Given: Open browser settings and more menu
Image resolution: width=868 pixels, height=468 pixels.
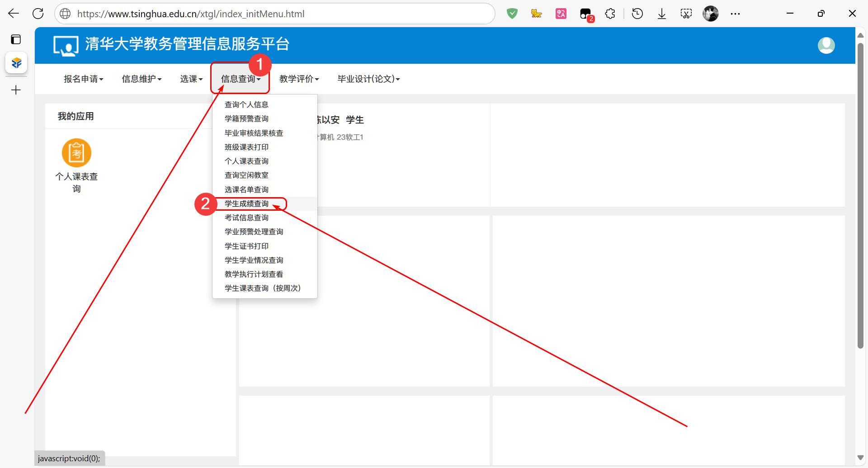Looking at the screenshot, I should pyautogui.click(x=735, y=14).
